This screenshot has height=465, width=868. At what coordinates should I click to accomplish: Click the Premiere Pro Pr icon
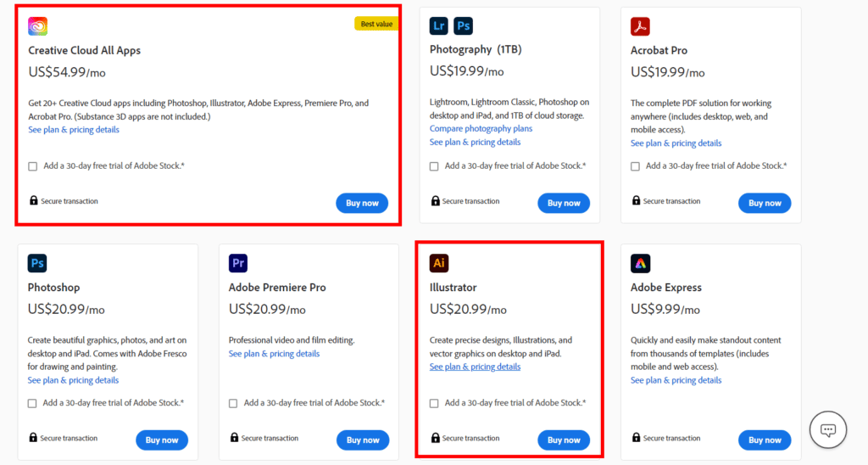(x=238, y=263)
